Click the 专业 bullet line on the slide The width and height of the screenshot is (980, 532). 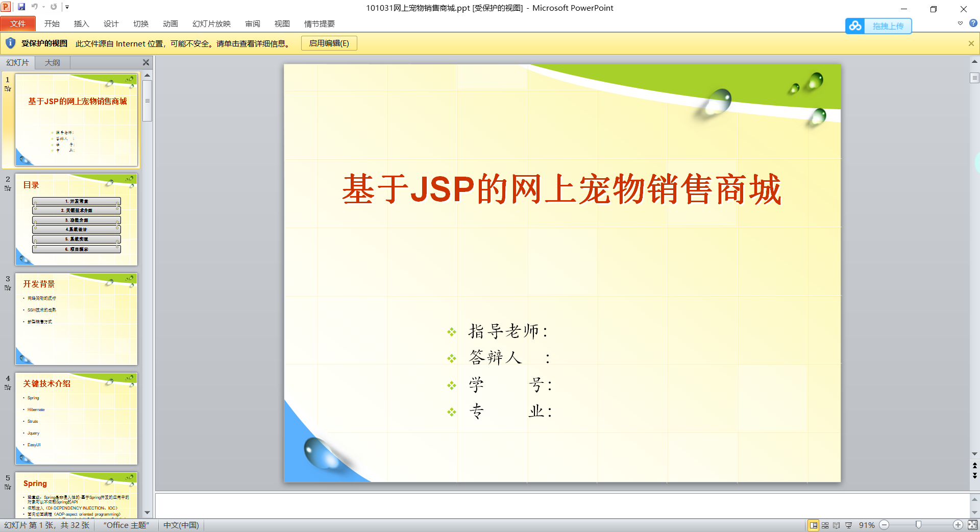(510, 412)
